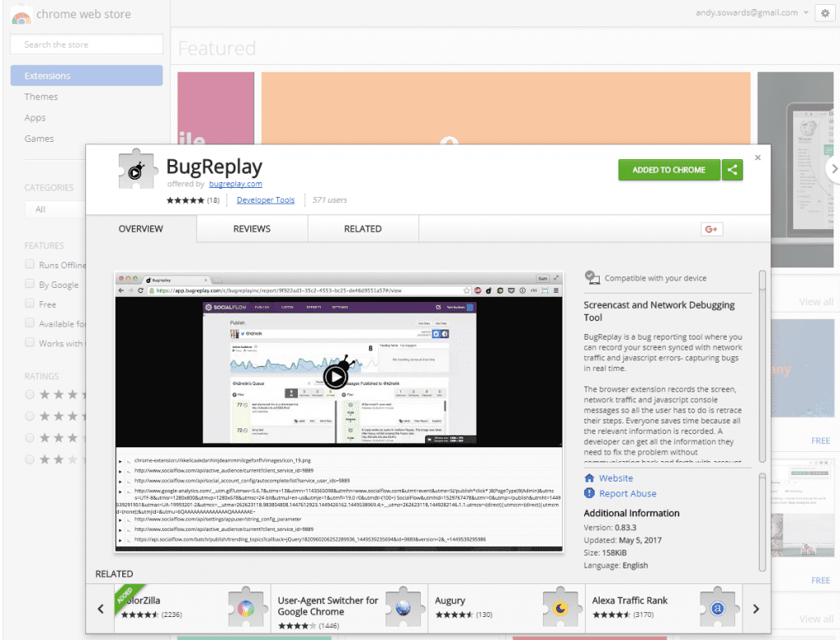Click the additional information scrollbar
The width and height of the screenshot is (840, 640).
click(762, 522)
